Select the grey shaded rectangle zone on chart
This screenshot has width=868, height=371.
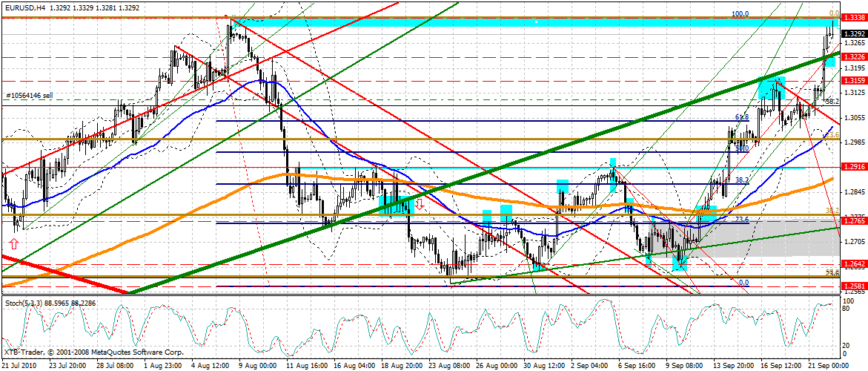tap(743, 238)
